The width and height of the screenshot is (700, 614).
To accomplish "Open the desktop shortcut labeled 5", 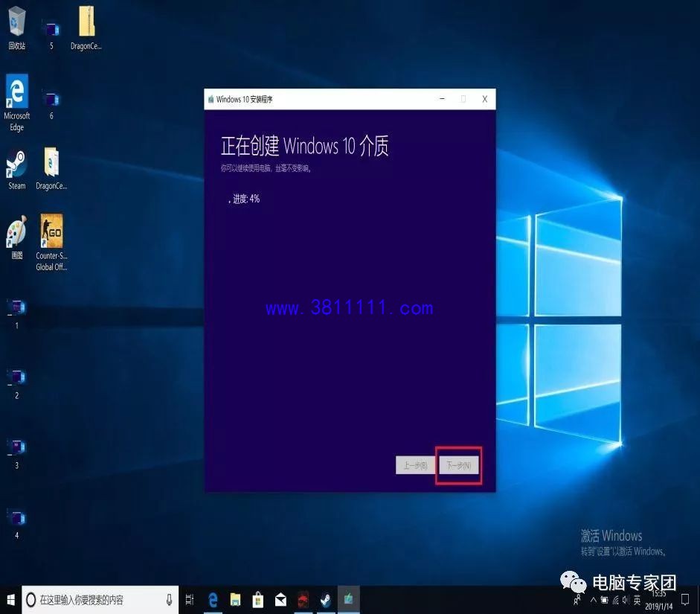I will tap(51, 33).
